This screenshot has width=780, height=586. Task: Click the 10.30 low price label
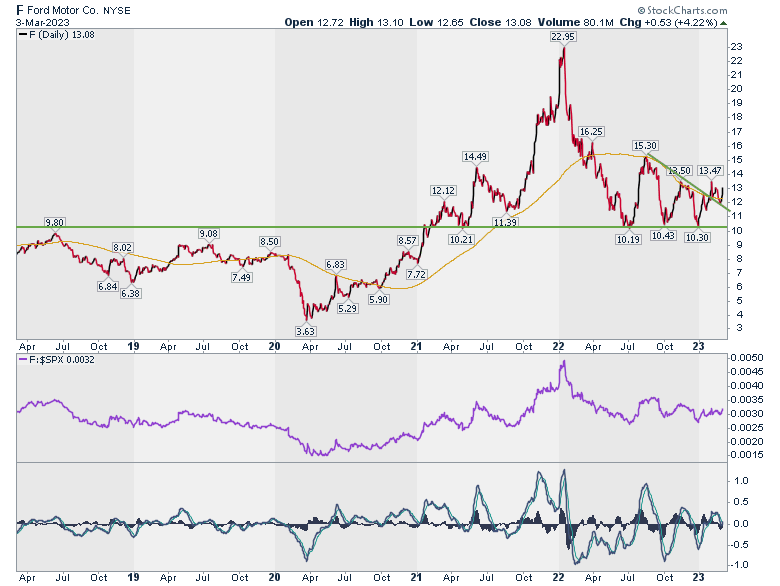(697, 238)
